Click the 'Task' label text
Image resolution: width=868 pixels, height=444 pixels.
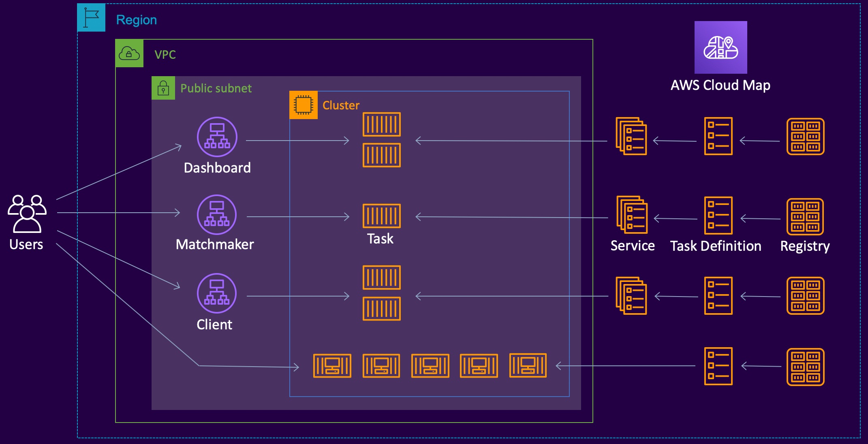click(380, 239)
